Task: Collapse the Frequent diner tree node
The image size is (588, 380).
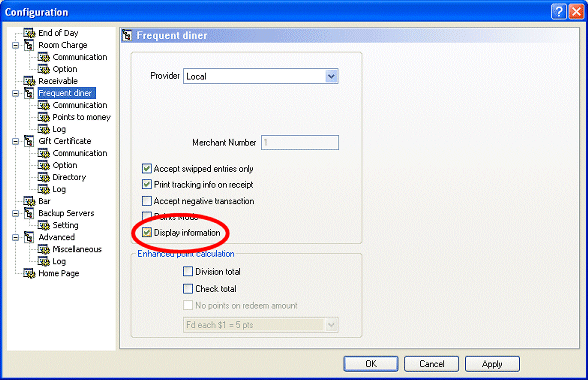Action: click(x=15, y=93)
